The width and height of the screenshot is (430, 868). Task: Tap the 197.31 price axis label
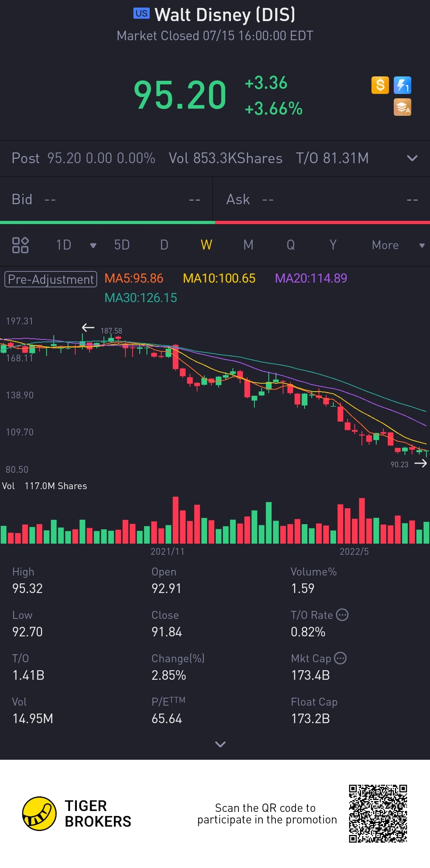[20, 321]
